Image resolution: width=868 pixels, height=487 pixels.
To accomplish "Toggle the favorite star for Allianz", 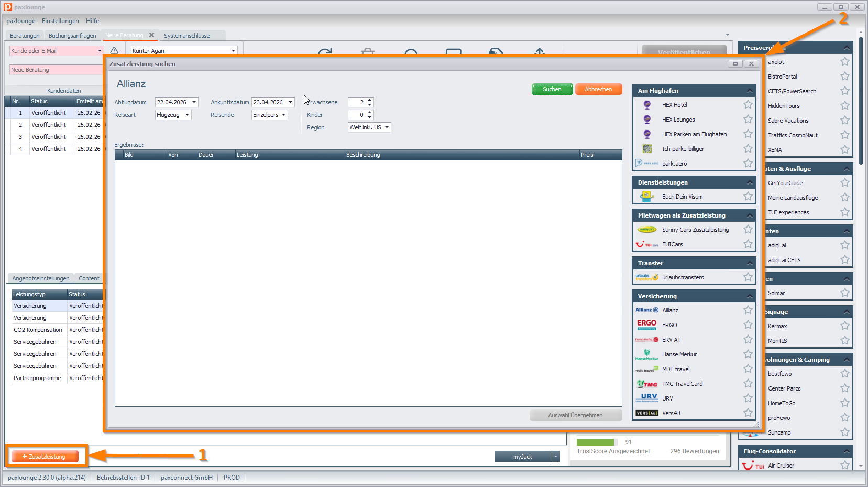I will tap(748, 310).
